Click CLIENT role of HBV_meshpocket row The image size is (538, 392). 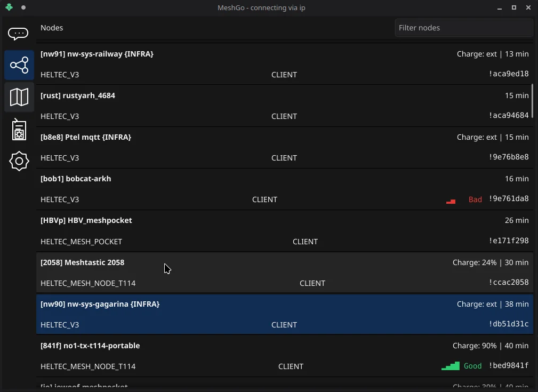pyautogui.click(x=305, y=242)
